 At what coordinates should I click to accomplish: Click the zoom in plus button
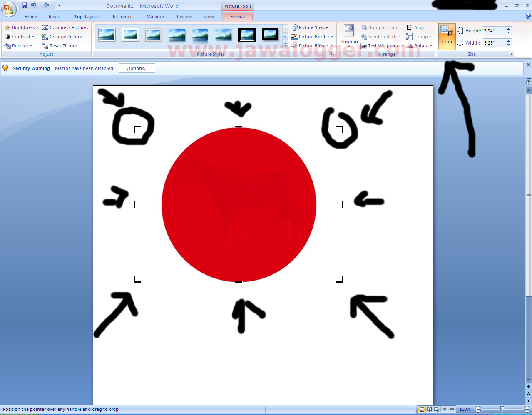[527, 409]
